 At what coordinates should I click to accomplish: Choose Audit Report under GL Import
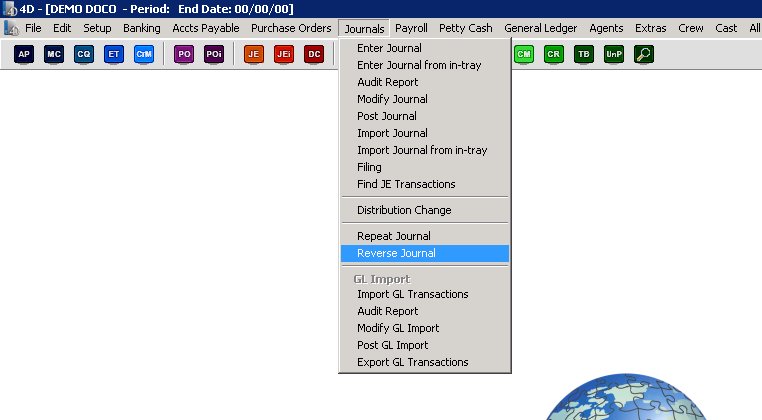coord(425,311)
